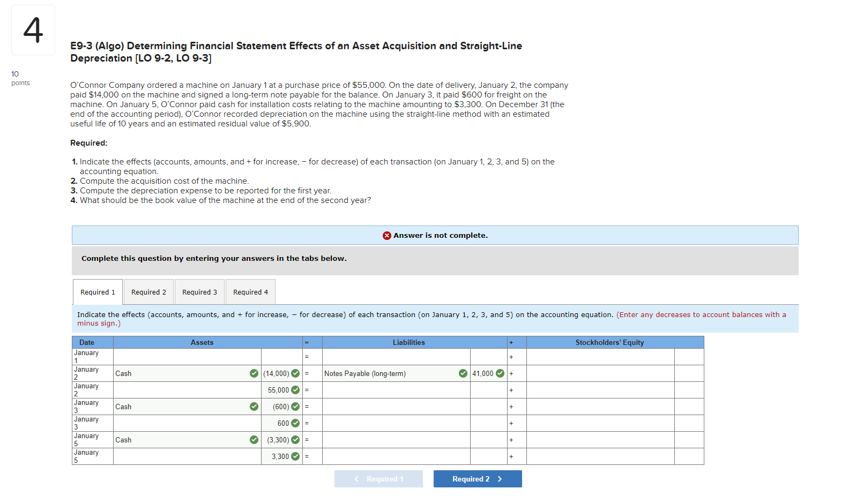Viewport: 863px width, 504px height.
Task: Click green check beside January 2 Cash
Action: pos(254,373)
